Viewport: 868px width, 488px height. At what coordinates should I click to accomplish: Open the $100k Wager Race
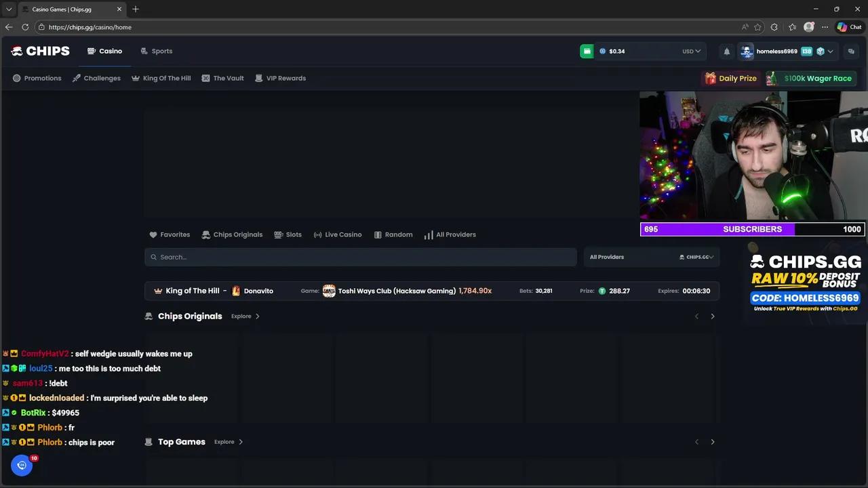point(812,78)
